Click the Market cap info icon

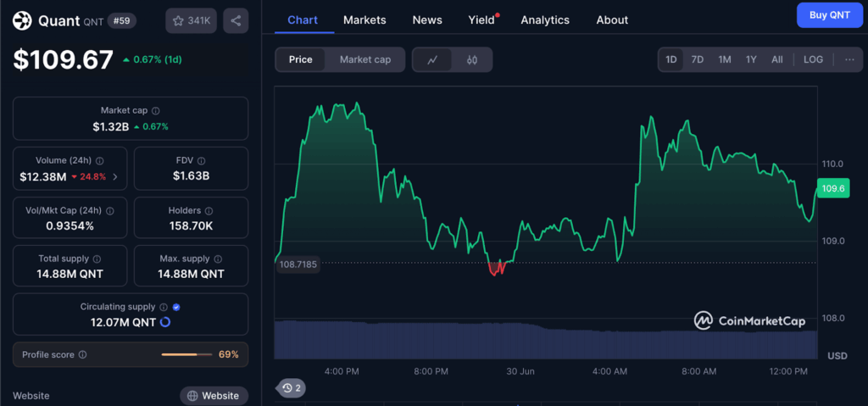156,111
